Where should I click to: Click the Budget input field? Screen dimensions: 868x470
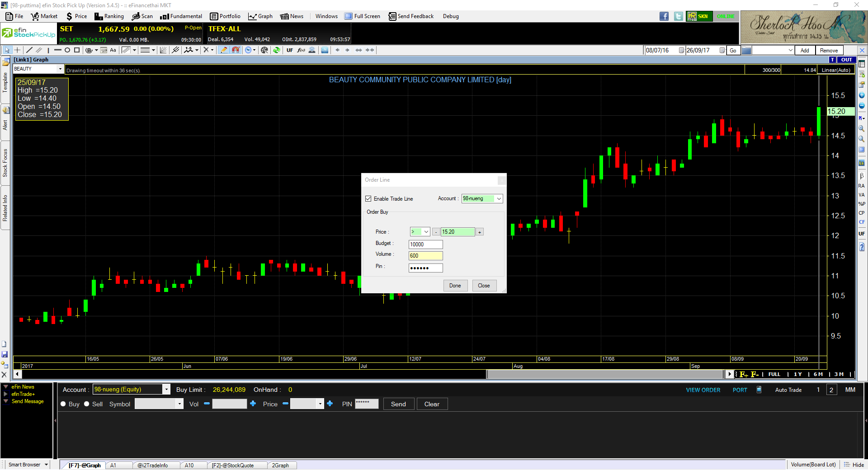(426, 244)
